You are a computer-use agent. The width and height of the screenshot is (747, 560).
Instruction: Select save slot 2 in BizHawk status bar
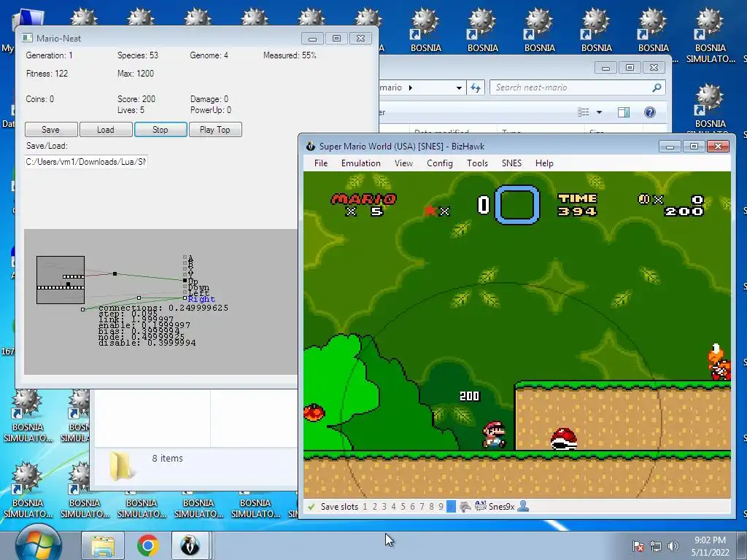click(374, 507)
